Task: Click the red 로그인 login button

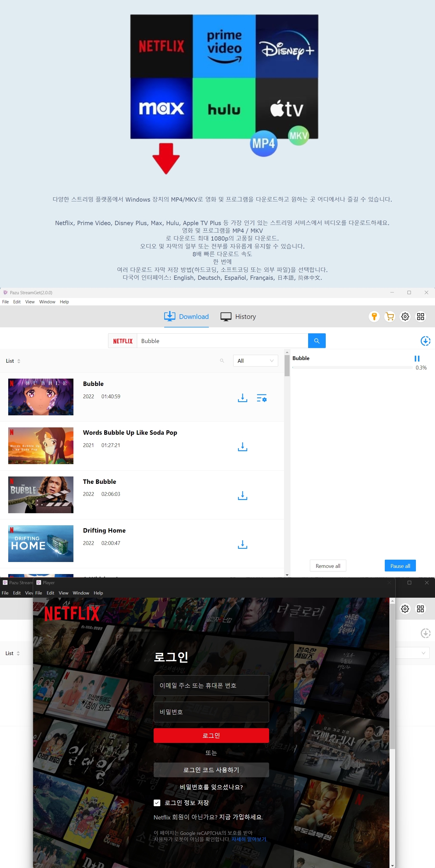Action: click(x=211, y=735)
